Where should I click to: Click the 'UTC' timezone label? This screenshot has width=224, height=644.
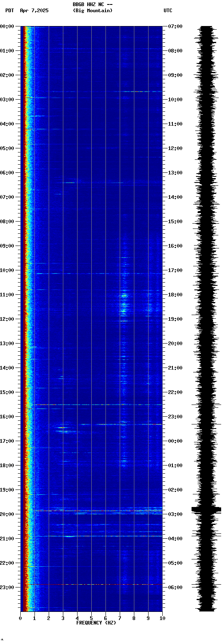click(168, 11)
